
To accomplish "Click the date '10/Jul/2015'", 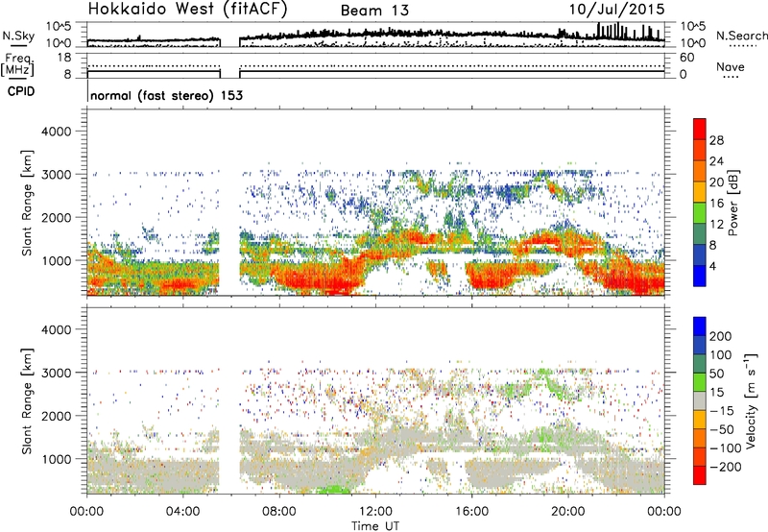I will point(616,9).
